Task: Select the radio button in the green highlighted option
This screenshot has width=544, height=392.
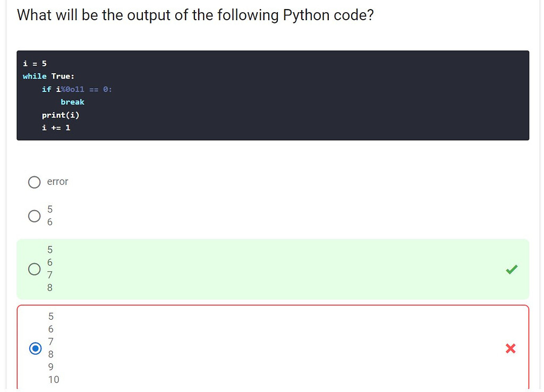Action: pyautogui.click(x=34, y=269)
